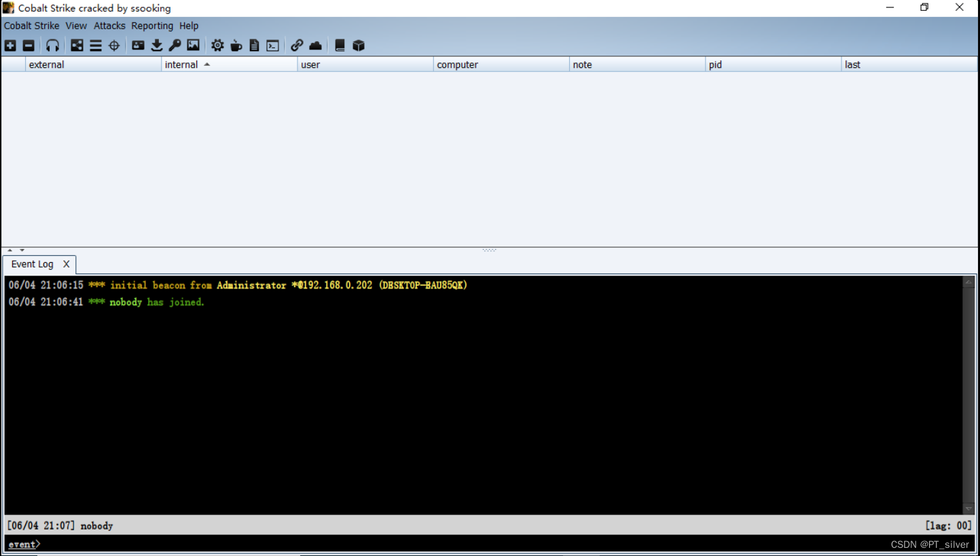Click the '[06/04 21:07] nobody' status text
980x556 pixels.
[x=60, y=525]
